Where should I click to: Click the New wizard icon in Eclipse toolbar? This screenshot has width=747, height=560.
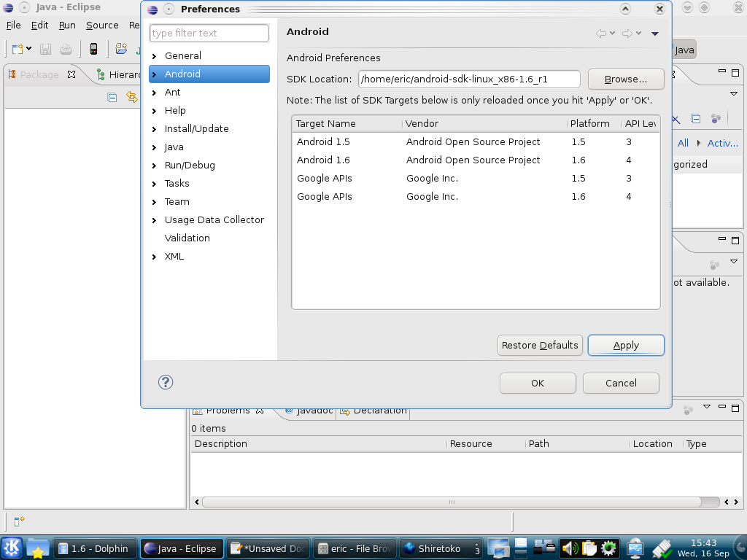18,49
